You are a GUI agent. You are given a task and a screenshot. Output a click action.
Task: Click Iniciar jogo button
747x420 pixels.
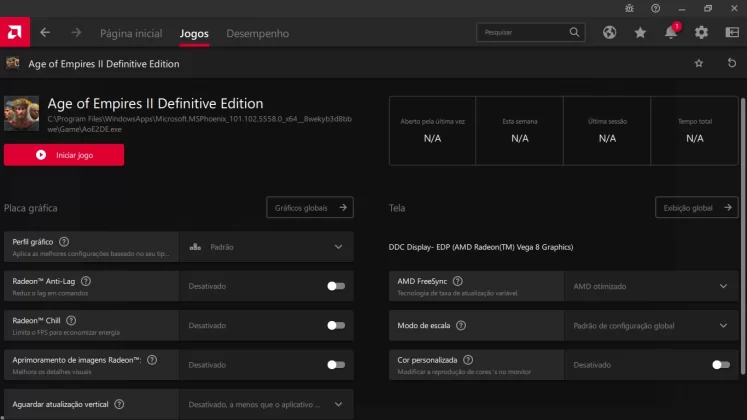64,155
